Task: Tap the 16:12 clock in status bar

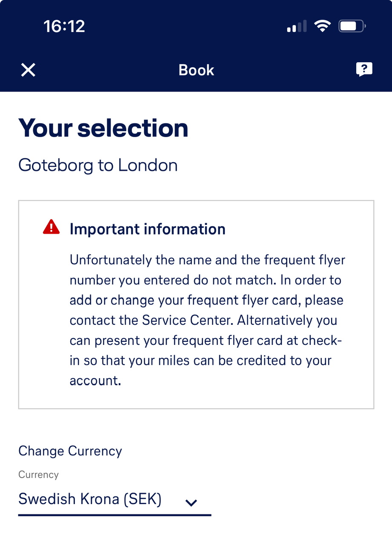Action: 64,27
